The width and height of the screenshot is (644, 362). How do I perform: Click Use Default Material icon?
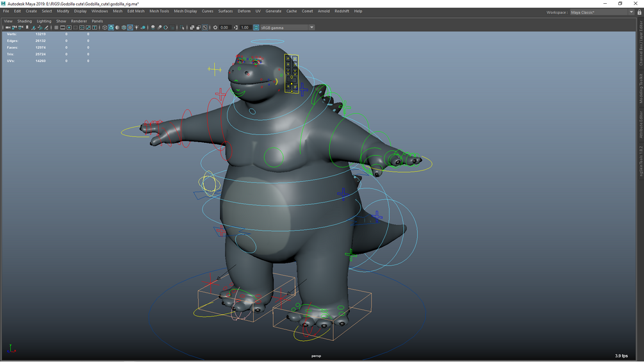click(x=117, y=28)
